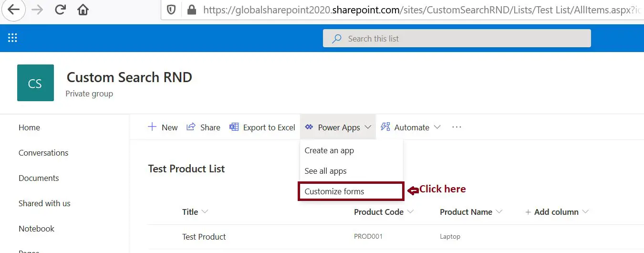Open the SharePoint app launcher waffle

pos(12,38)
